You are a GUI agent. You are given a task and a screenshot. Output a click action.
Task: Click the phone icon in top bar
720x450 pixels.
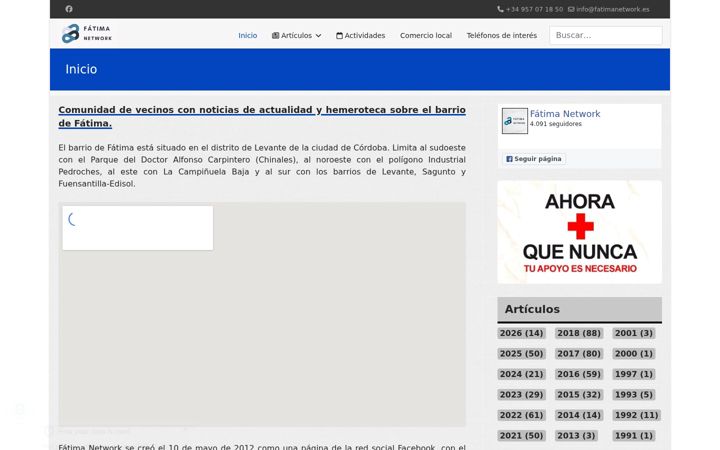(x=501, y=9)
